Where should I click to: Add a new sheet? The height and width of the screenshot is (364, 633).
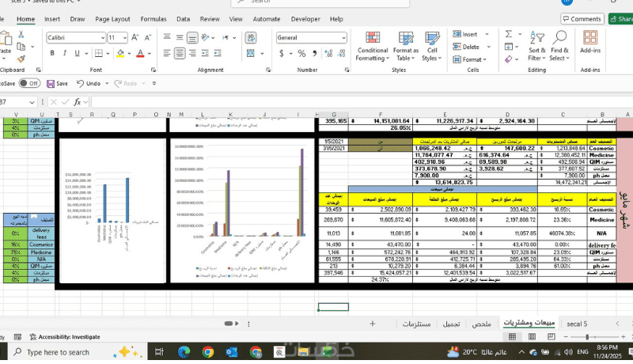coord(372,324)
